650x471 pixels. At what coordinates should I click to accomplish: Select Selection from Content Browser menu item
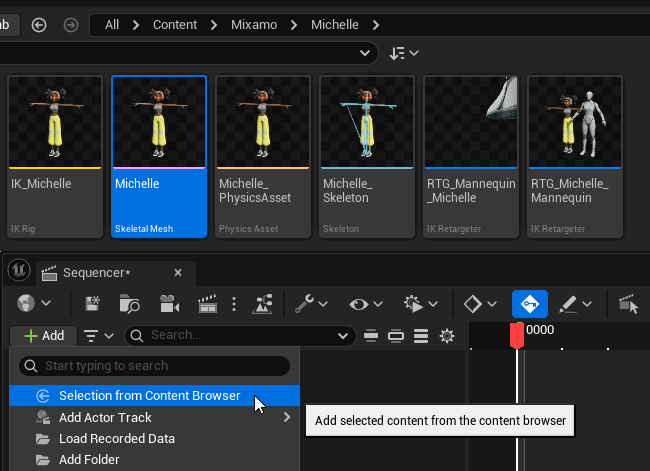click(149, 396)
